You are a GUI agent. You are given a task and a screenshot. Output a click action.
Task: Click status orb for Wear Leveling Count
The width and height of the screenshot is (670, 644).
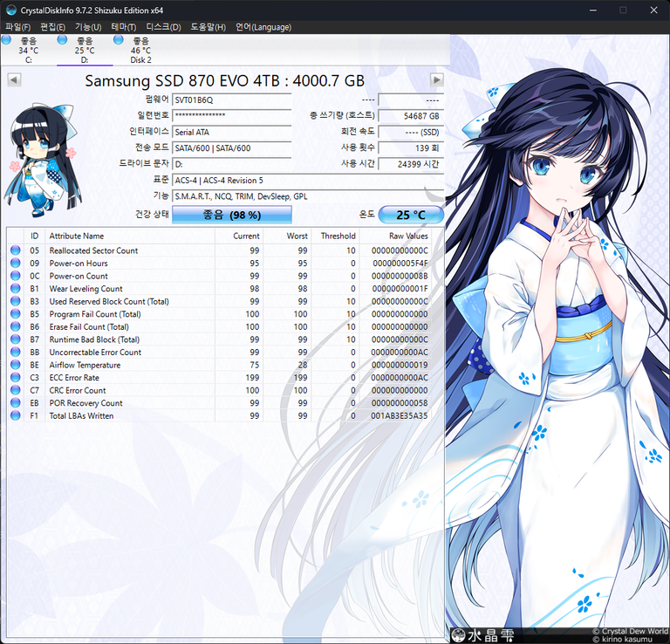16,288
